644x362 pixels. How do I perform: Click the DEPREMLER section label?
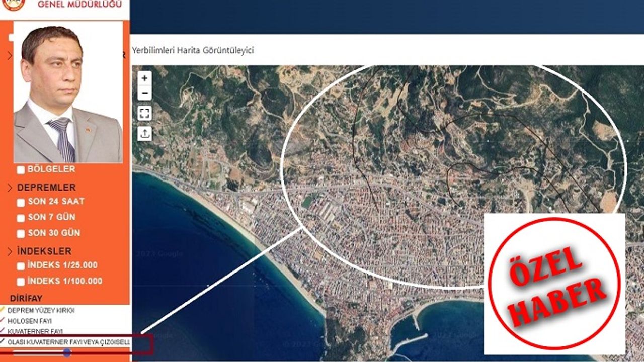tap(46, 188)
